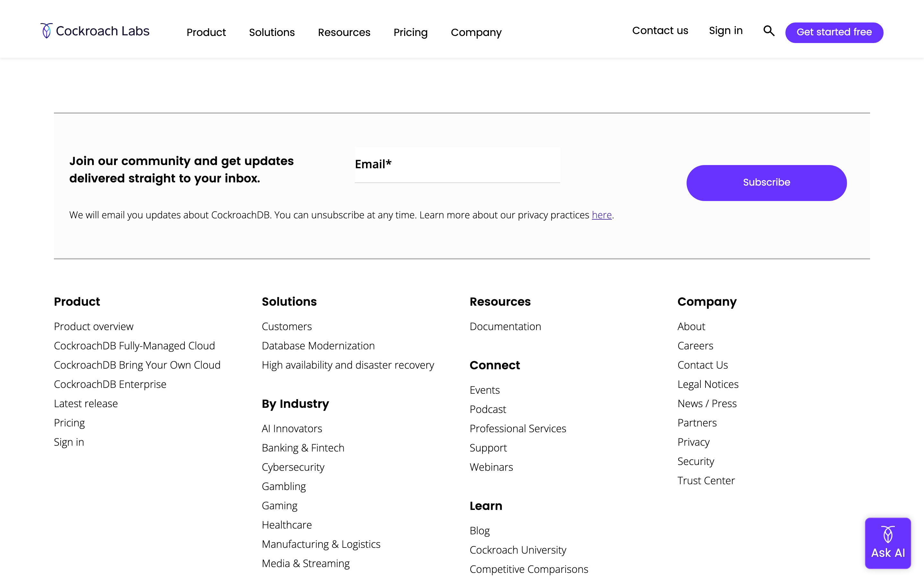This screenshot has height=578, width=924.
Task: Click Sign in in the header
Action: (x=726, y=31)
